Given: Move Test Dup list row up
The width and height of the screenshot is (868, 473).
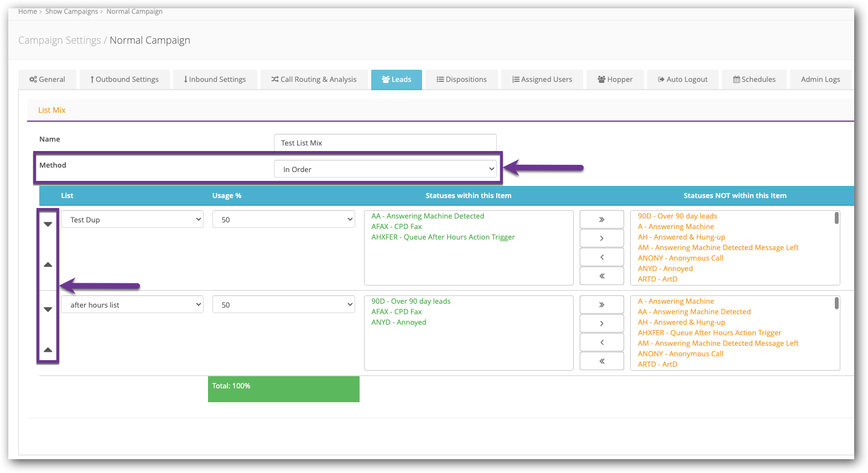Looking at the screenshot, I should pyautogui.click(x=48, y=264).
